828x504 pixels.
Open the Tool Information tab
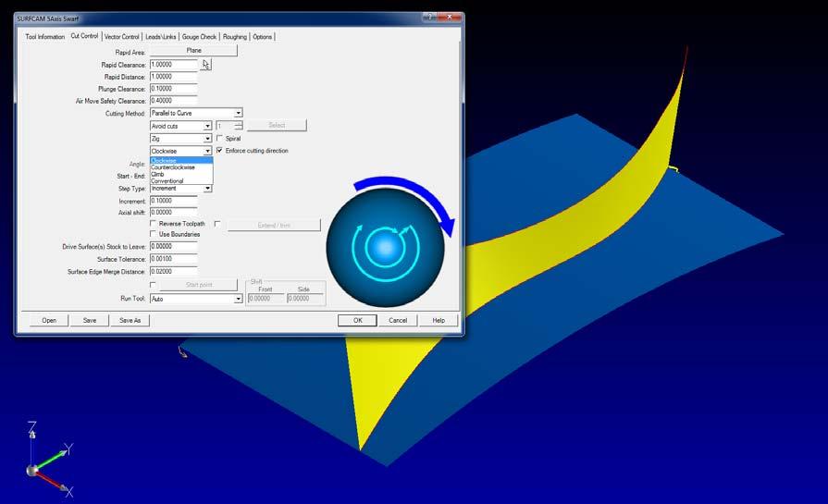[45, 36]
